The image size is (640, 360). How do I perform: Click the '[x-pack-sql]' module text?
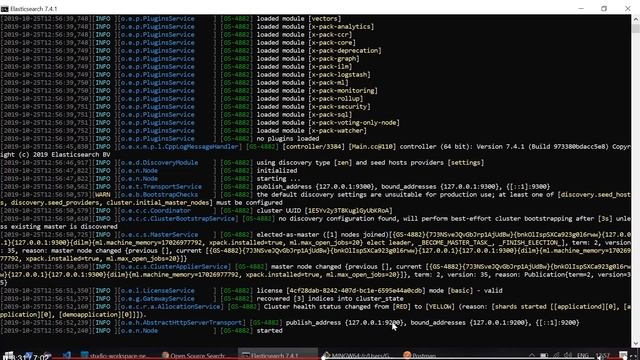tap(330, 115)
